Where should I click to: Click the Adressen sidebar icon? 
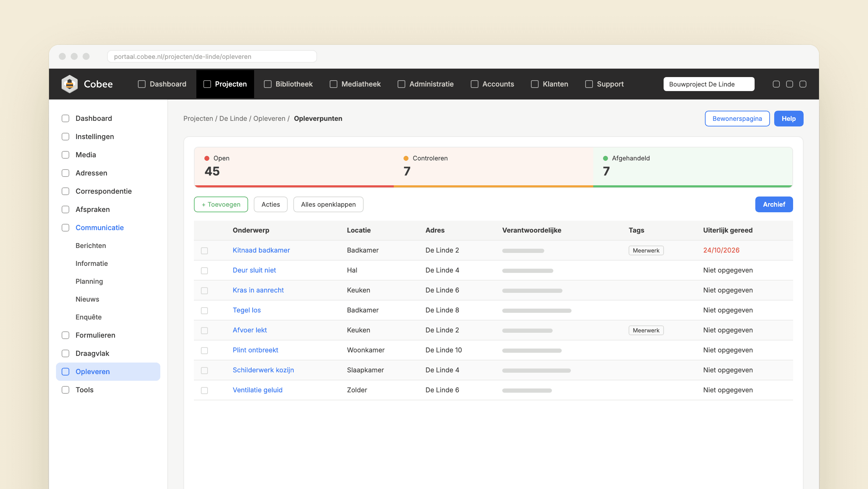pos(65,173)
